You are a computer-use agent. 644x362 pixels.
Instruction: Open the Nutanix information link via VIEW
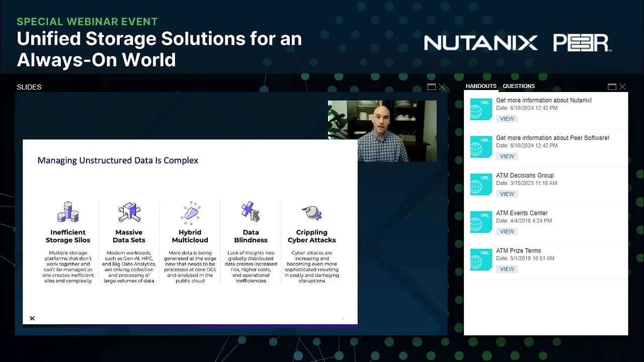coord(507,118)
